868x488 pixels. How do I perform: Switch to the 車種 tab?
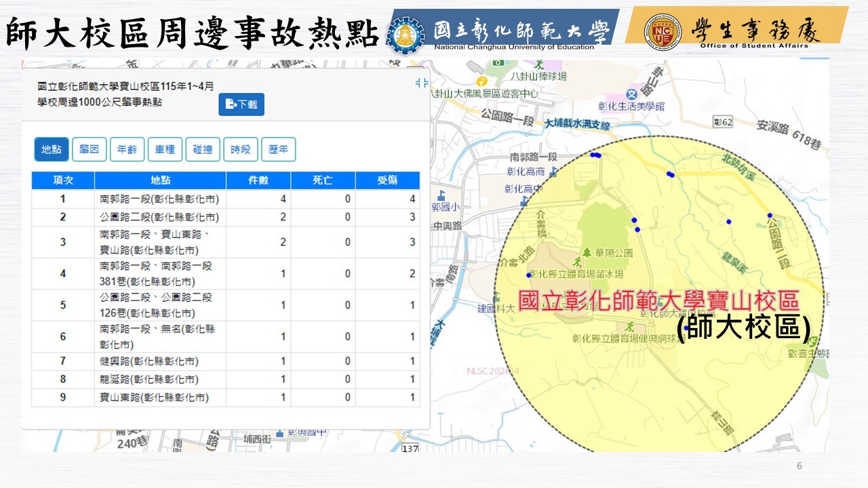tap(165, 150)
